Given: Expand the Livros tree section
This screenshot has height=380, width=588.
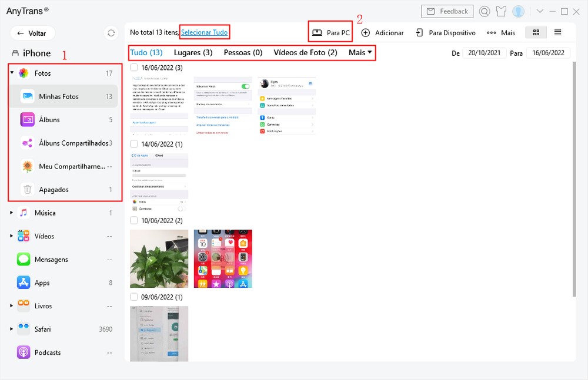Looking at the screenshot, I should 12,305.
